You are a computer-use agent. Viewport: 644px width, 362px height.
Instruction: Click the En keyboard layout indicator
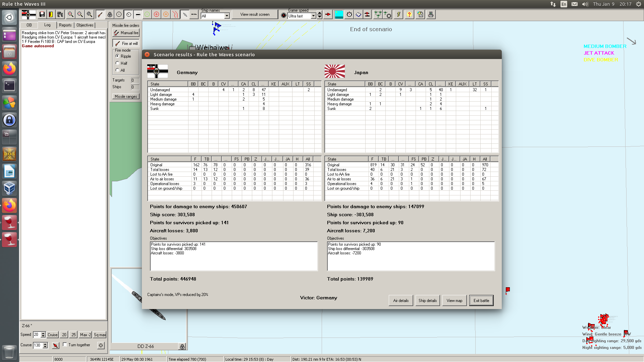[564, 4]
